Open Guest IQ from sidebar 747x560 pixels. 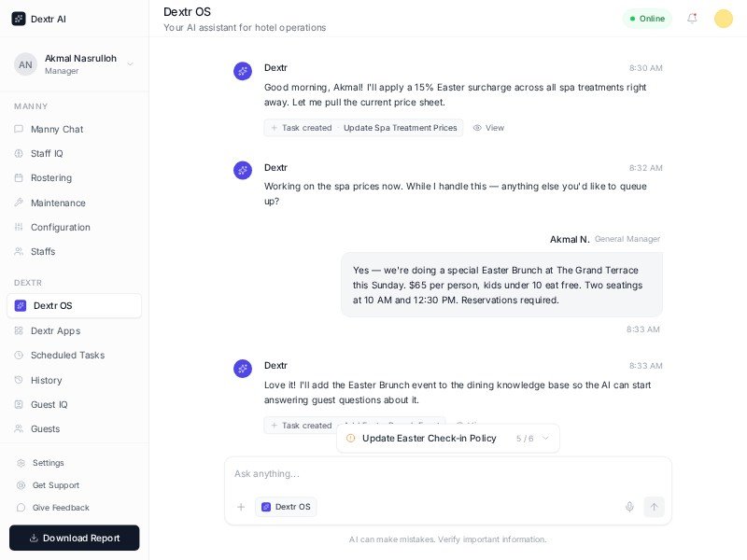pyautogui.click(x=49, y=404)
